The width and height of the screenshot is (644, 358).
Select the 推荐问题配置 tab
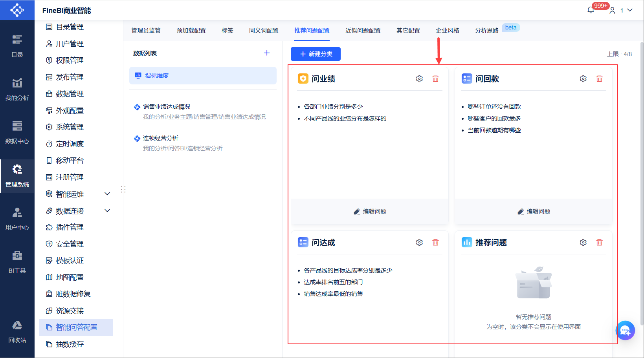coord(312,31)
